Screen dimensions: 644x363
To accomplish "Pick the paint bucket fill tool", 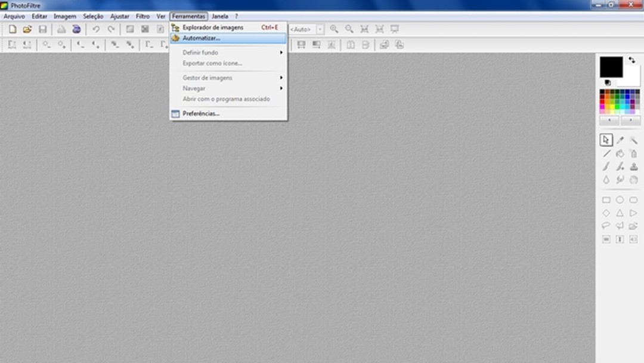I will click(620, 153).
